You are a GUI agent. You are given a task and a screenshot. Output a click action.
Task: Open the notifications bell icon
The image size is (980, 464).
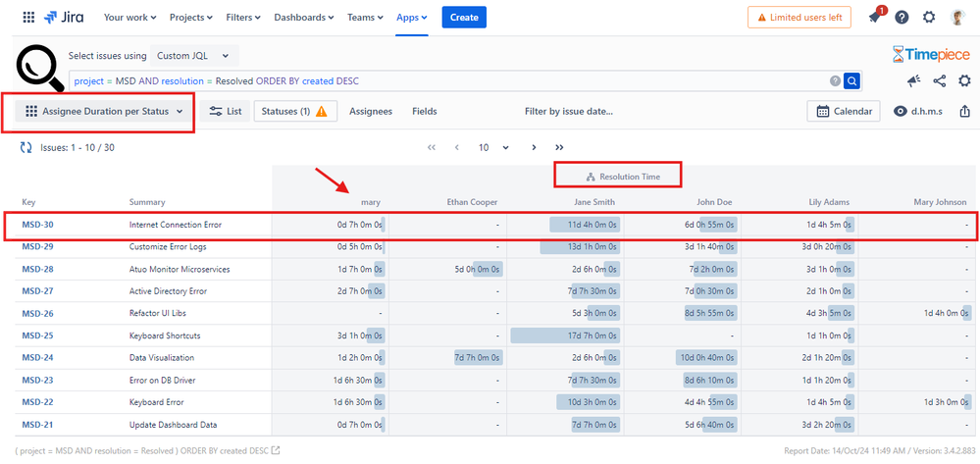[x=876, y=17]
